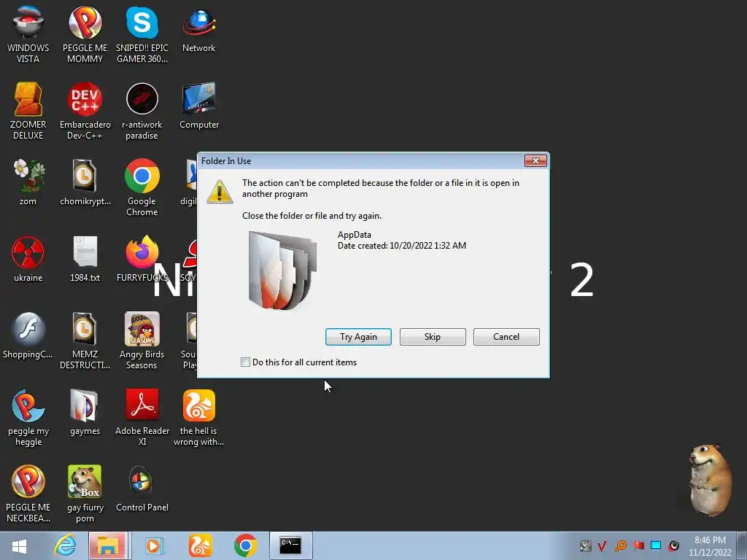747x560 pixels.
Task: Select the ukraine radiation icon
Action: [28, 259]
